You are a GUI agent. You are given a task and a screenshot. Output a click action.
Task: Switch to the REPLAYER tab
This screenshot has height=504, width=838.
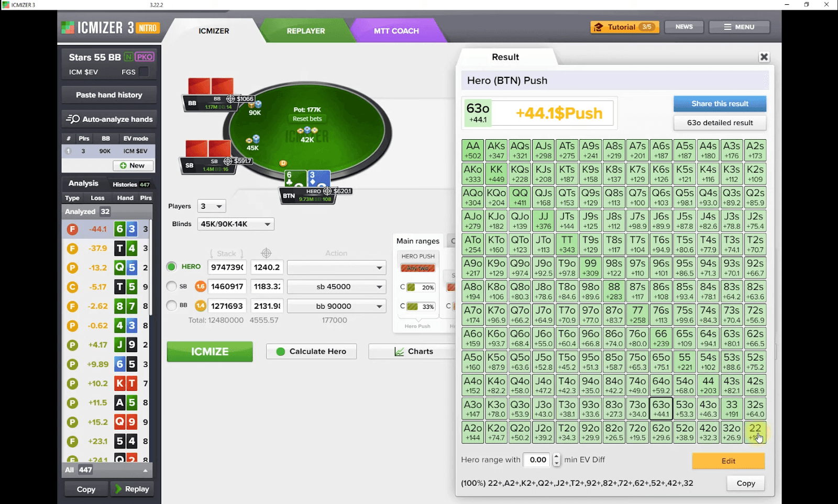(x=306, y=31)
